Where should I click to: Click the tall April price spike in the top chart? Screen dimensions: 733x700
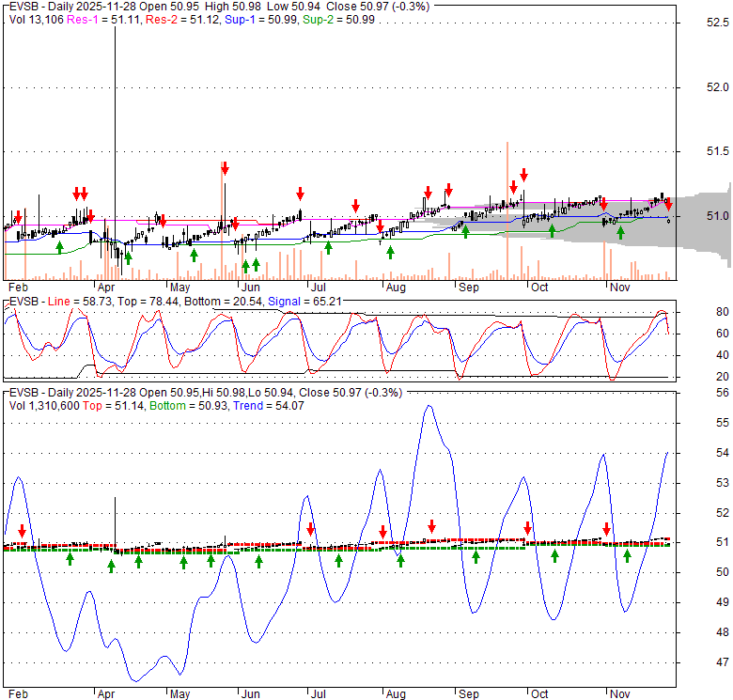pos(115,94)
